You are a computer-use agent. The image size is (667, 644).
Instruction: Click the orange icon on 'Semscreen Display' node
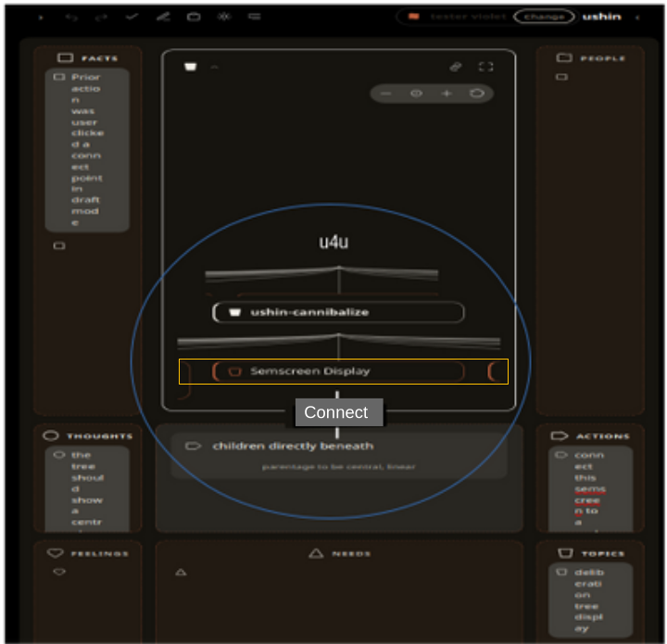234,372
